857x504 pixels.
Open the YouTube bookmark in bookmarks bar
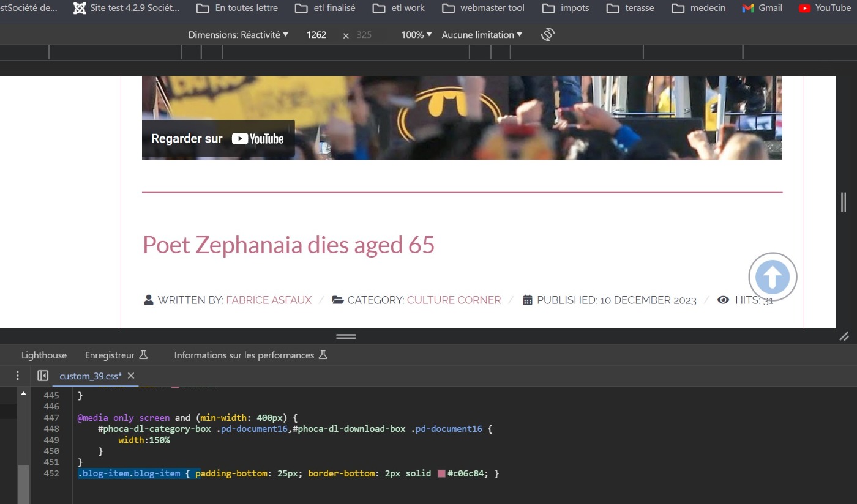825,8
